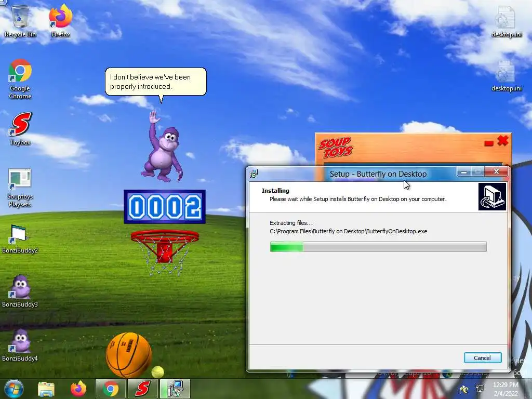
Task: Open Firefox from the taskbar
Action: tap(78, 389)
